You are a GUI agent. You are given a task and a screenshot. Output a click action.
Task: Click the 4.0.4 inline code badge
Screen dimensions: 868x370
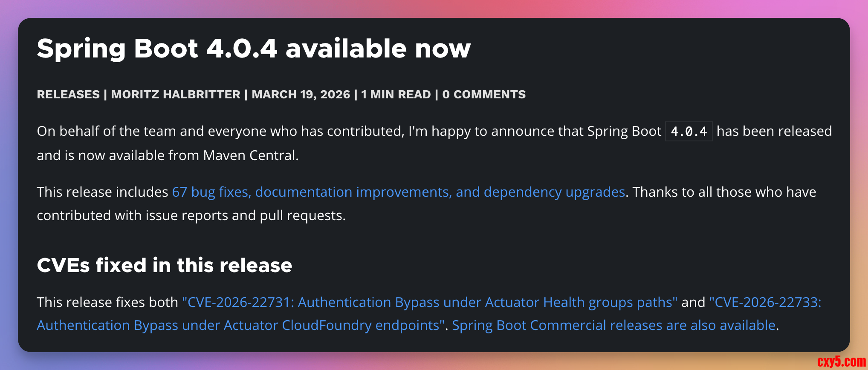(x=689, y=132)
